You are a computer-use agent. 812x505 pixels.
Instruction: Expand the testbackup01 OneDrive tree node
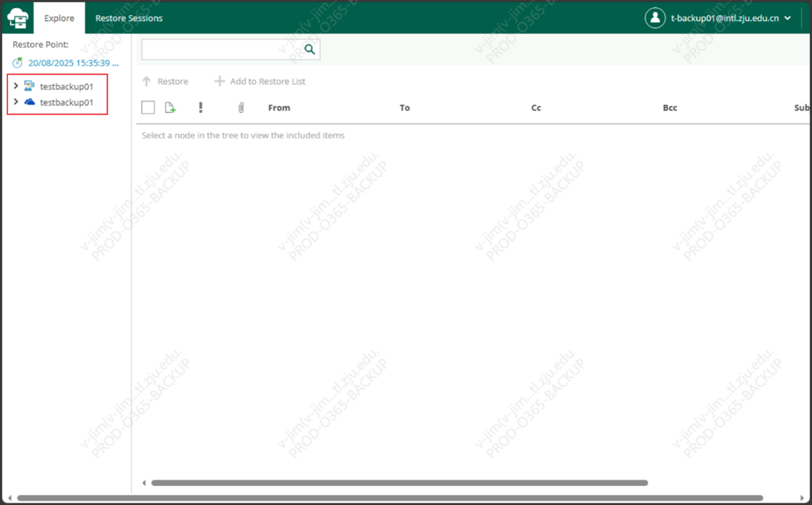[x=16, y=102]
